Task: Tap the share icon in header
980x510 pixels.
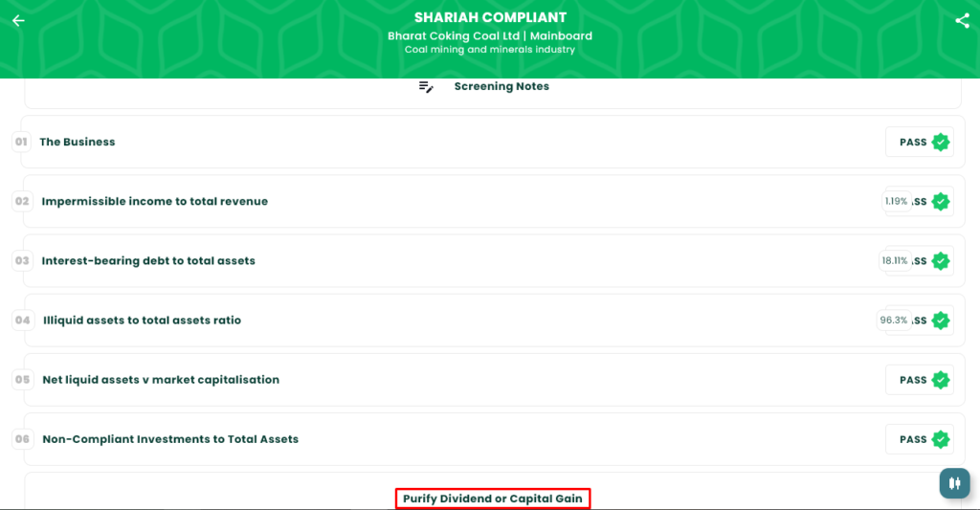Action: click(x=962, y=21)
